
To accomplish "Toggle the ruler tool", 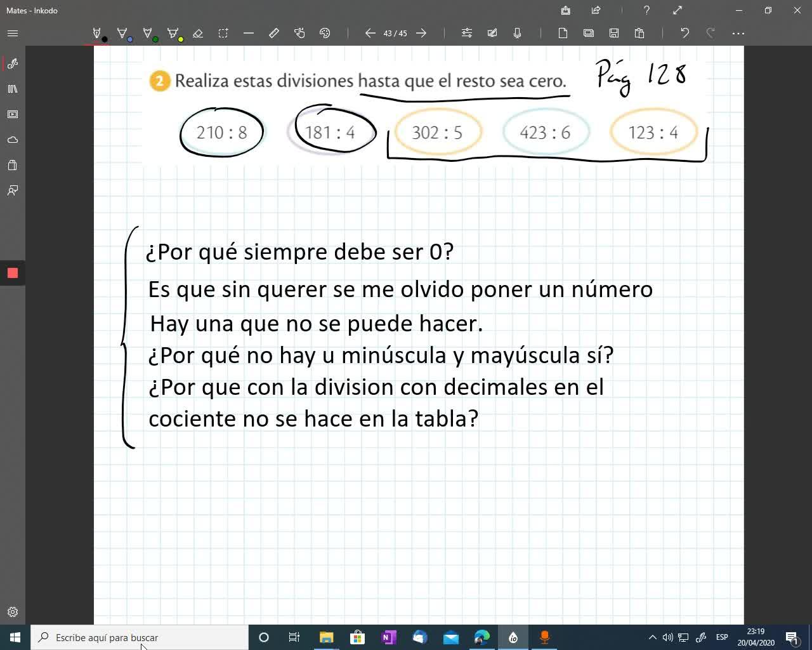I will click(274, 33).
